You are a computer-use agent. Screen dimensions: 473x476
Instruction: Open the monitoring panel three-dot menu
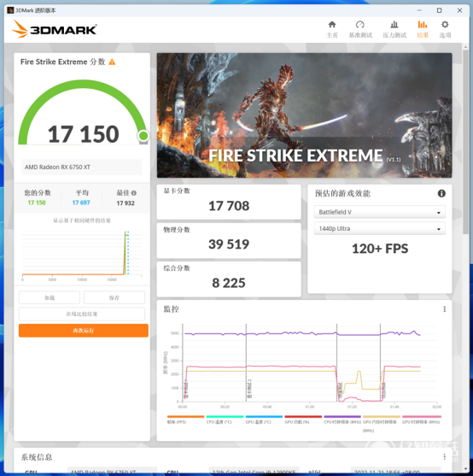coord(445,309)
